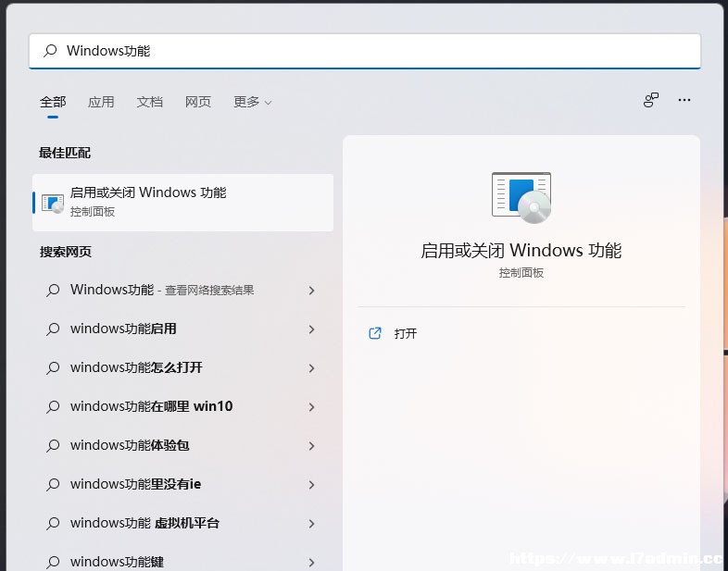This screenshot has width=728, height=571.
Task: Expand the 更多 dropdown
Action: [252, 102]
